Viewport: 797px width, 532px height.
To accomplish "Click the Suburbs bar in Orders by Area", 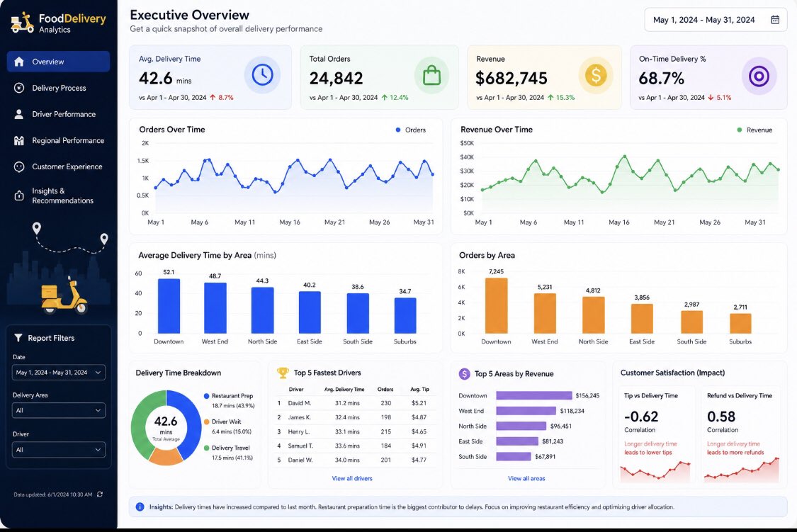I will coord(740,323).
